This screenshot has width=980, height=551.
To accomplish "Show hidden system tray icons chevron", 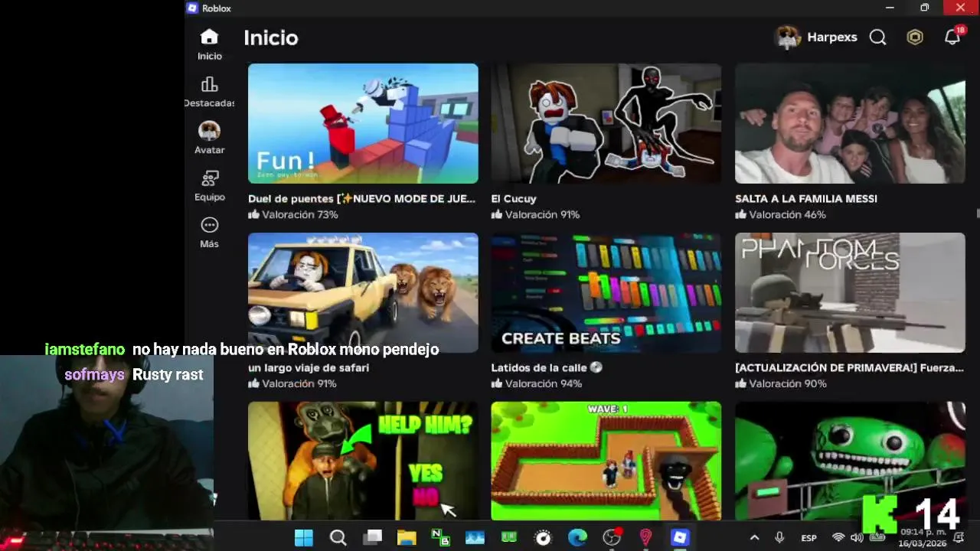I will [x=754, y=538].
